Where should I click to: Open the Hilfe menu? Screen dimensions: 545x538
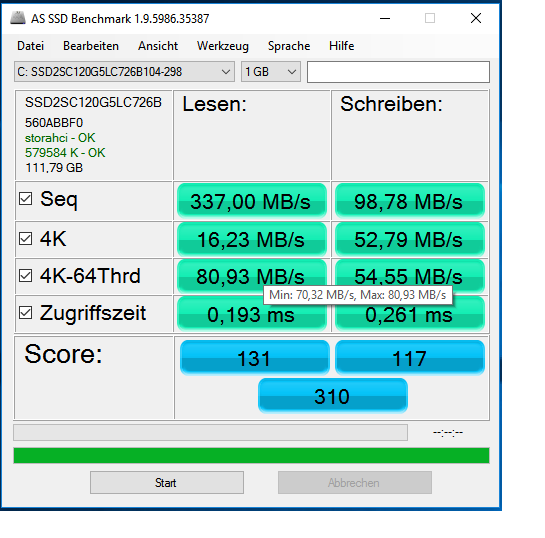tap(342, 46)
